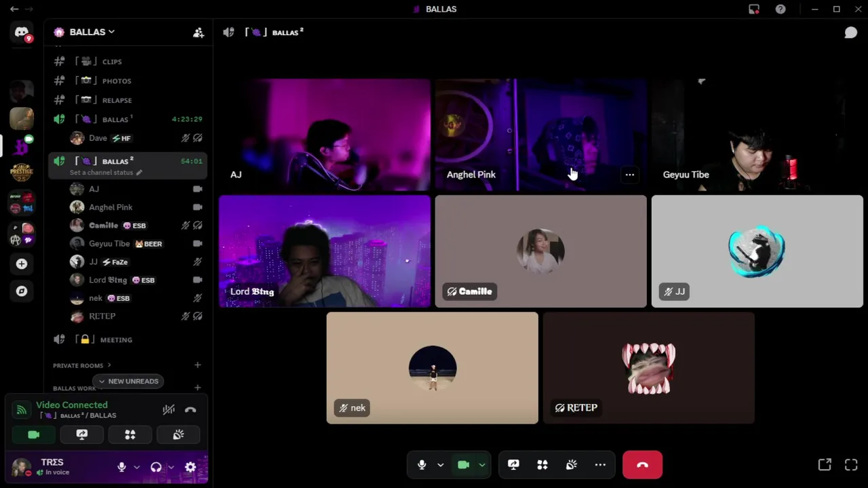Viewport: 868px width, 488px height.
Task: Enter full screen for the call
Action: pos(851,464)
